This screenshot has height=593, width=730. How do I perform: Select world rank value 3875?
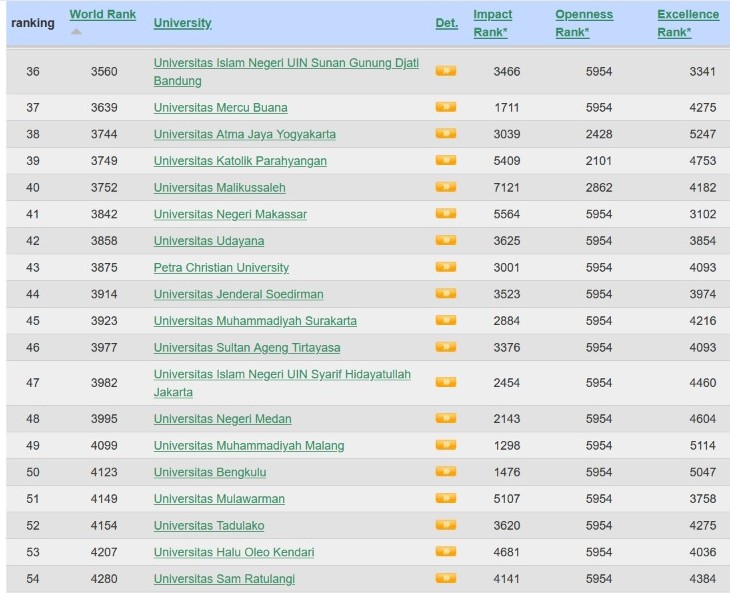[104, 267]
